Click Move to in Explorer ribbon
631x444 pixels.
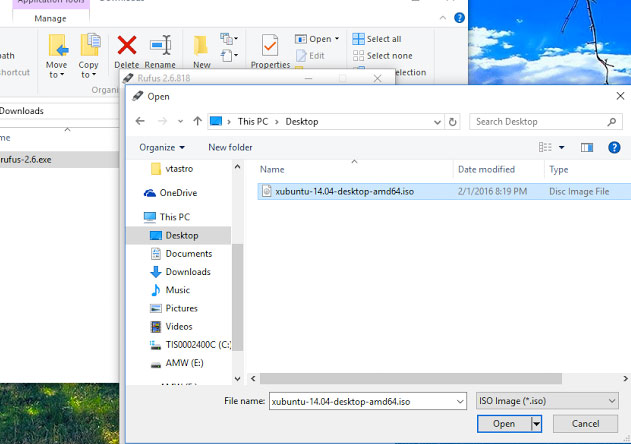(56, 56)
